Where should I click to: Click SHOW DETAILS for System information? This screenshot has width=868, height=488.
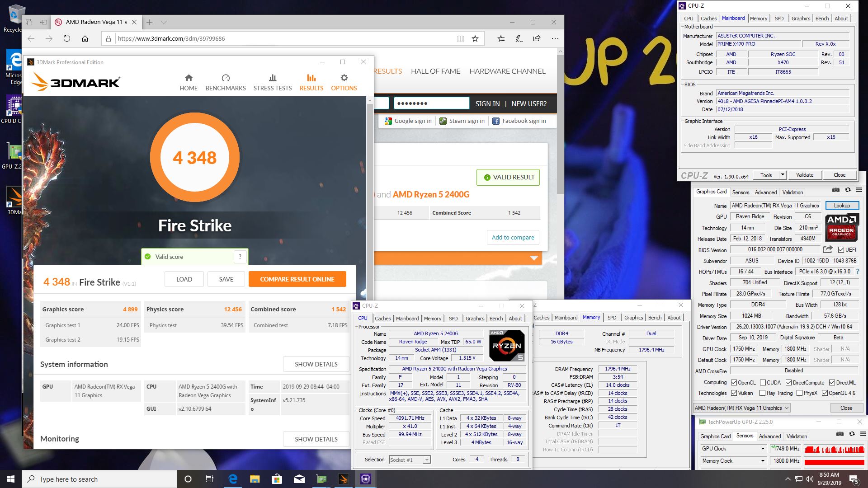[x=316, y=364]
